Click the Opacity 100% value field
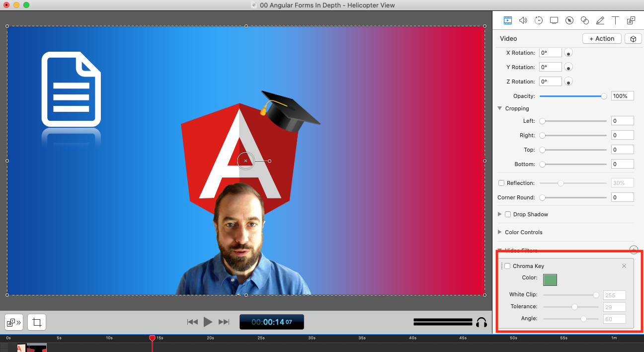 tap(623, 96)
